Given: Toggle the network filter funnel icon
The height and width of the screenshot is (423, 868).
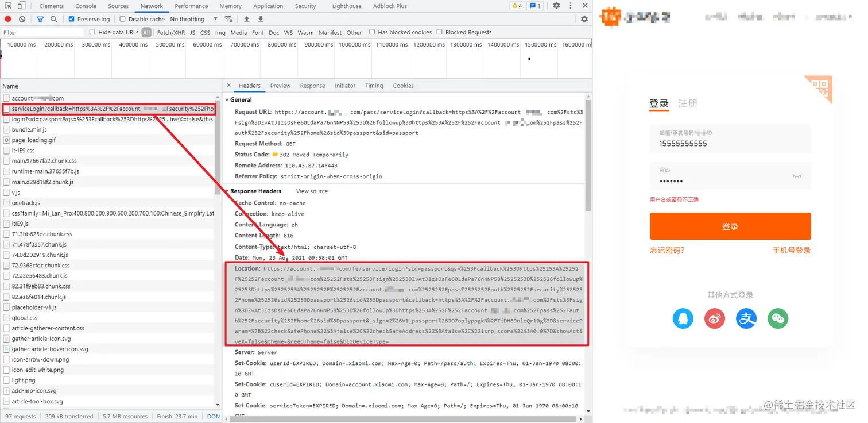Looking at the screenshot, I should pos(40,19).
